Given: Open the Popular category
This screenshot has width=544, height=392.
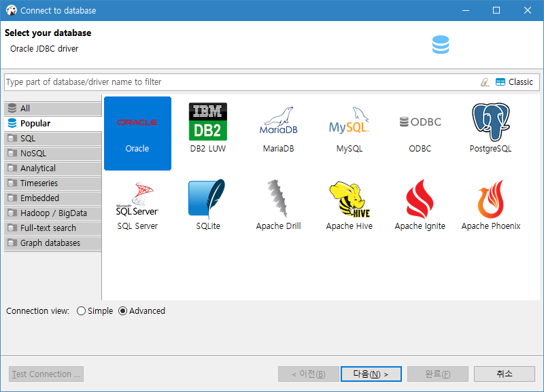Looking at the screenshot, I should (53, 124).
